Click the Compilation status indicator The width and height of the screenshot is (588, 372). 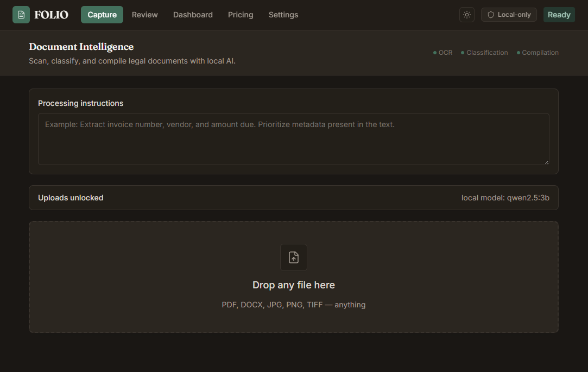pos(538,53)
